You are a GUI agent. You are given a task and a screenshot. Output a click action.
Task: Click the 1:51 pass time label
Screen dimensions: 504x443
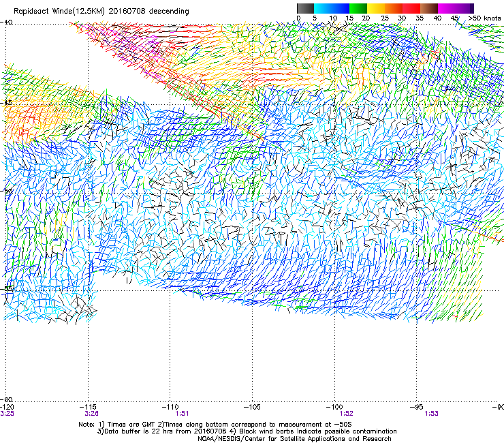click(x=182, y=414)
